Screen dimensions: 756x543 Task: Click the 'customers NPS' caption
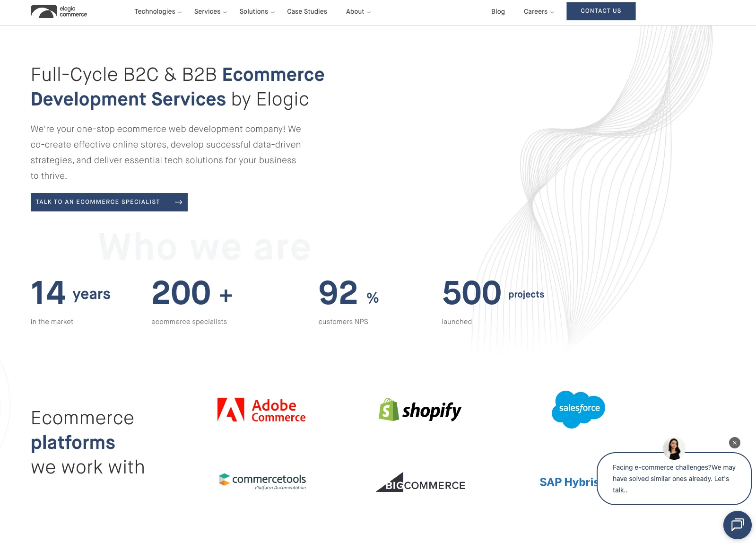pos(343,322)
